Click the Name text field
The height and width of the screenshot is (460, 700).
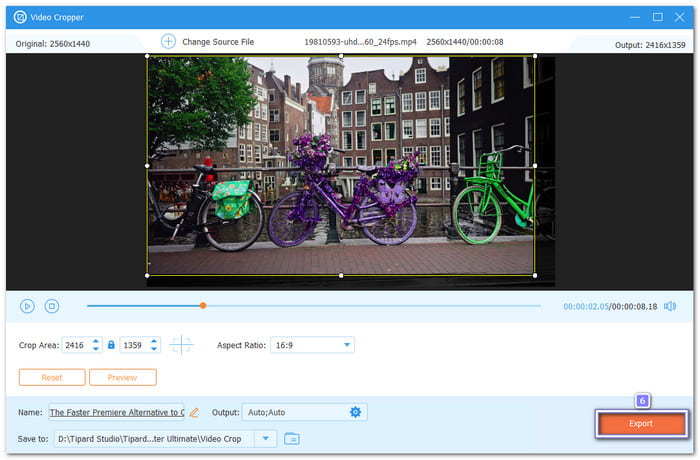[116, 412]
